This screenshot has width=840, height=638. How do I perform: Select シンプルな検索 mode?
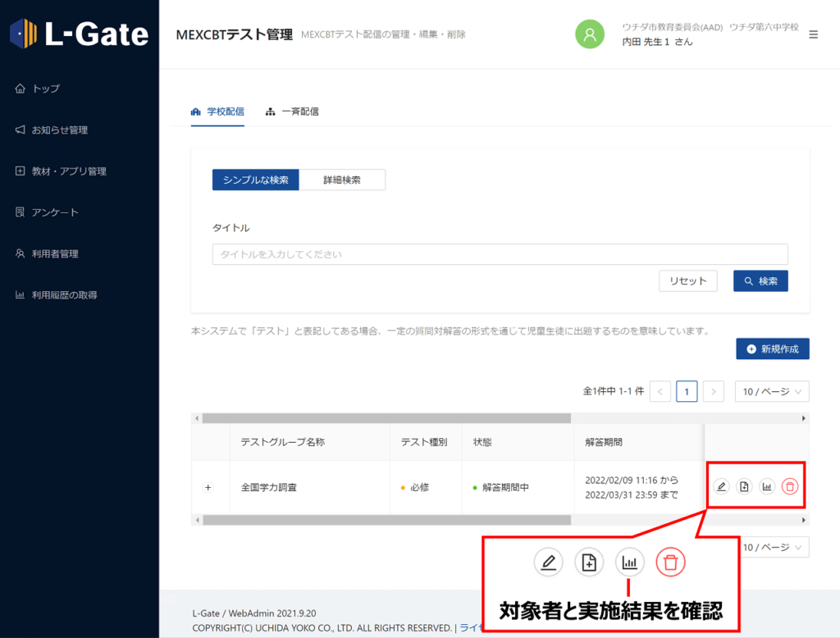click(256, 180)
